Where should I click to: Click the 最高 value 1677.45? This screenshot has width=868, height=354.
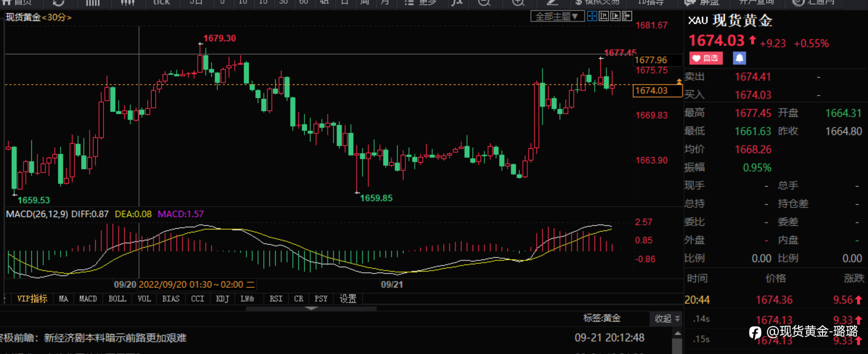753,113
